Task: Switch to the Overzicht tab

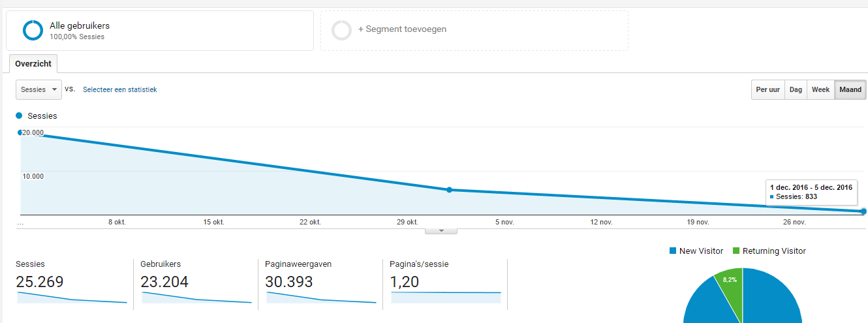Action: coord(33,64)
